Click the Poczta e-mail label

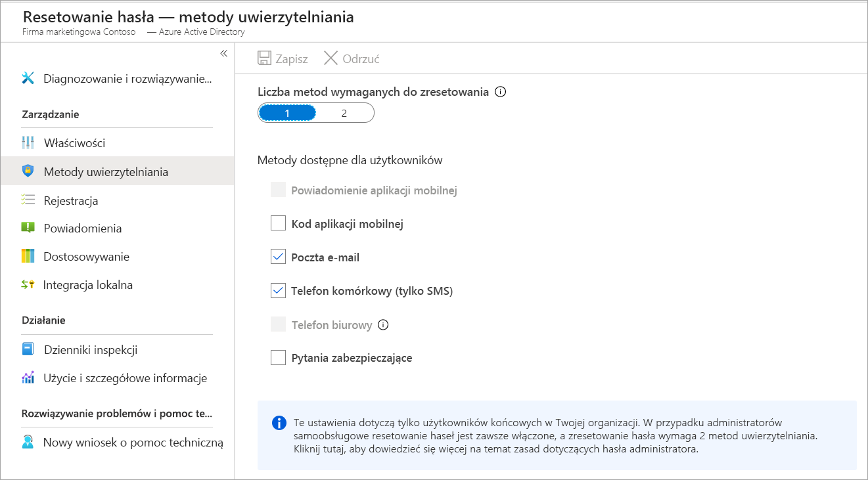[x=325, y=257]
